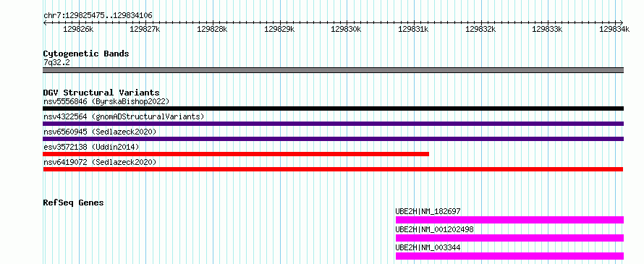Screen dimensions: 644x264
Task: Click the left arrowhead of the ruler
Action: coord(44,22)
